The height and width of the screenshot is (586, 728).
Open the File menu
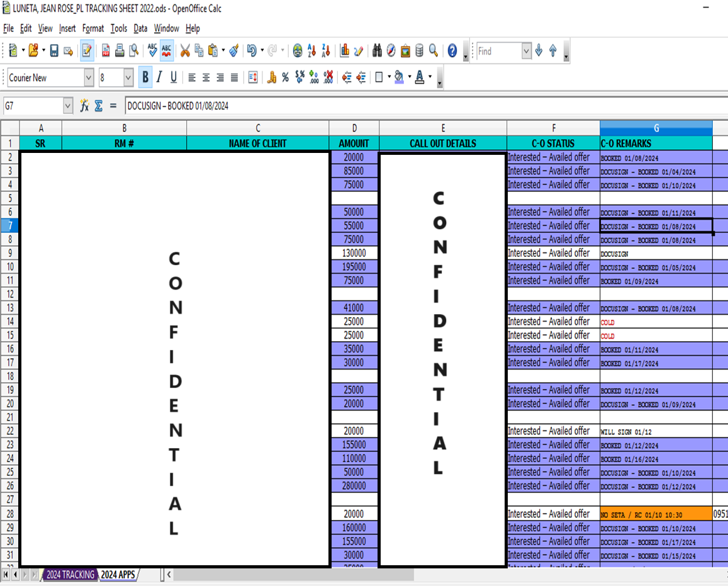coord(8,28)
